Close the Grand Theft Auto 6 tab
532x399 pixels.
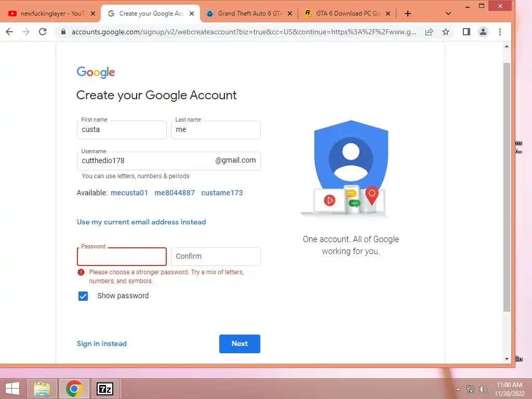290,14
